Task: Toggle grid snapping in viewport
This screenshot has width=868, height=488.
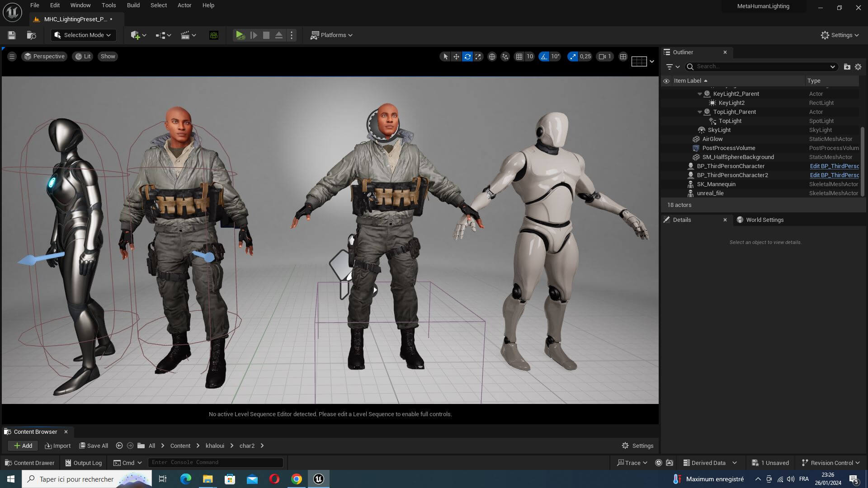Action: click(x=519, y=56)
